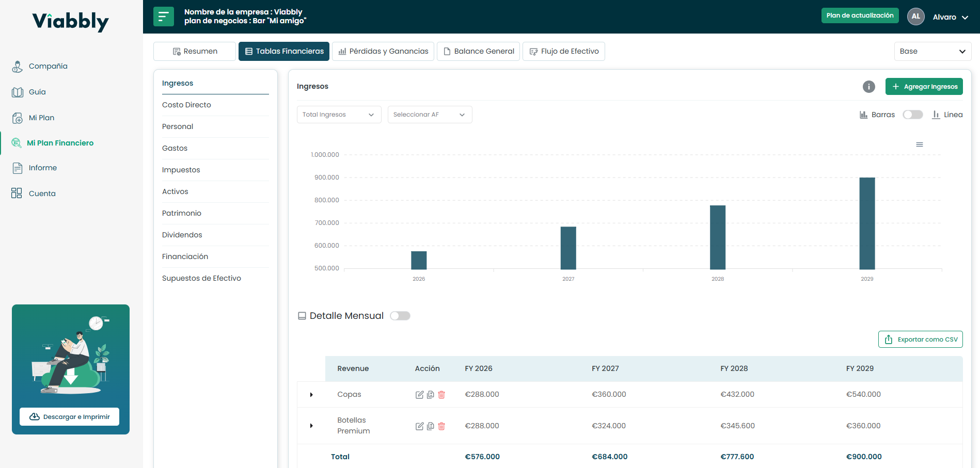Delete the Copas revenue row

tap(441, 395)
